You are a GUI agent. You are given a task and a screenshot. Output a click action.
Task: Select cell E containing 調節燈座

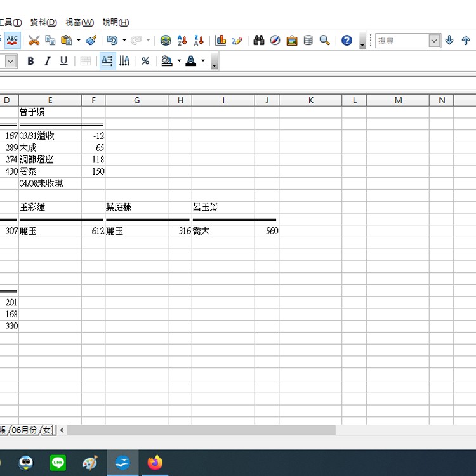point(50,159)
